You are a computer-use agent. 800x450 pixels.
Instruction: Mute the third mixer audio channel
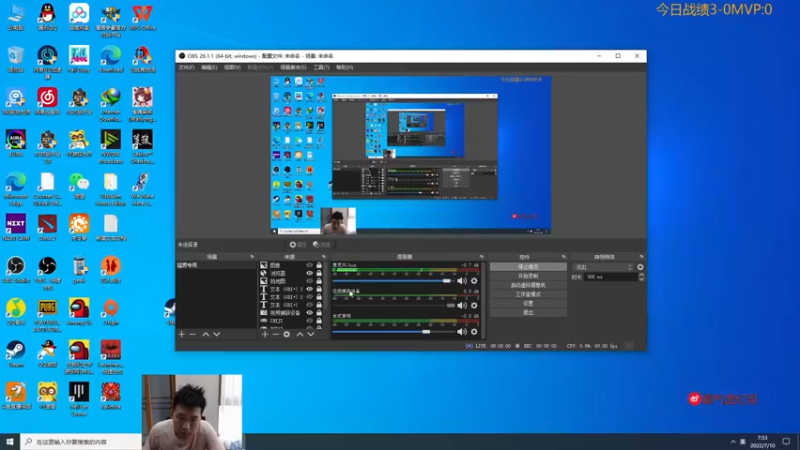click(462, 332)
